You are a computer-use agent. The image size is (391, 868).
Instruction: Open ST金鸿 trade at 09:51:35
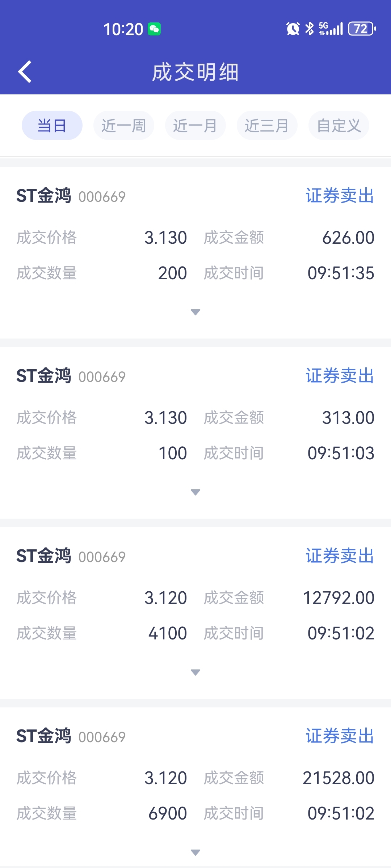click(x=44, y=196)
